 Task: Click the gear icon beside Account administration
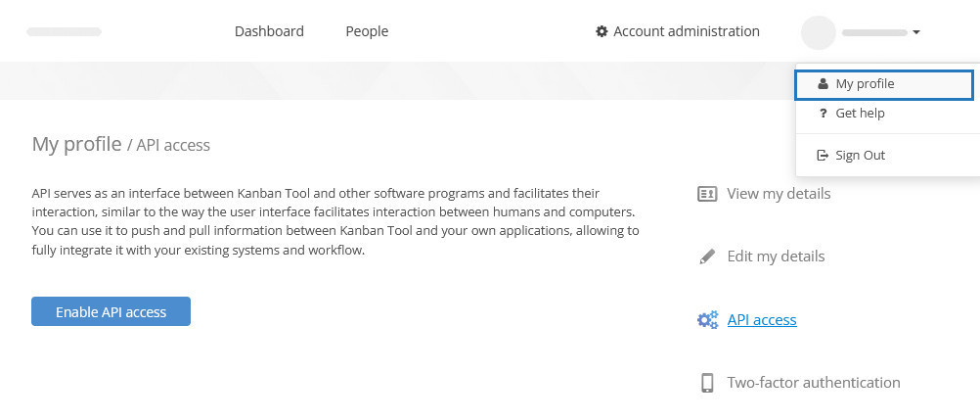pos(601,31)
